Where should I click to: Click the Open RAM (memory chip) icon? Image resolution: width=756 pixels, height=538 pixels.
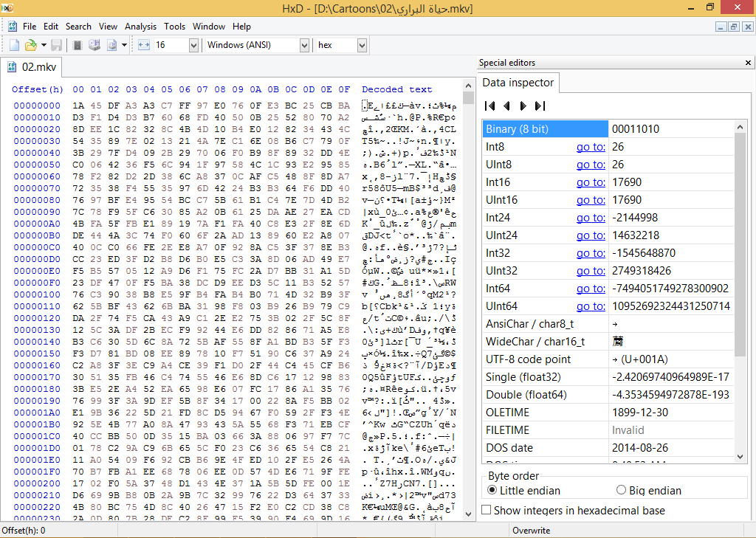coord(78,46)
